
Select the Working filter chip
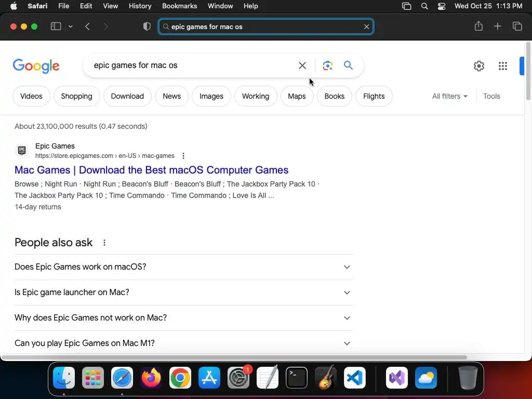(x=256, y=96)
